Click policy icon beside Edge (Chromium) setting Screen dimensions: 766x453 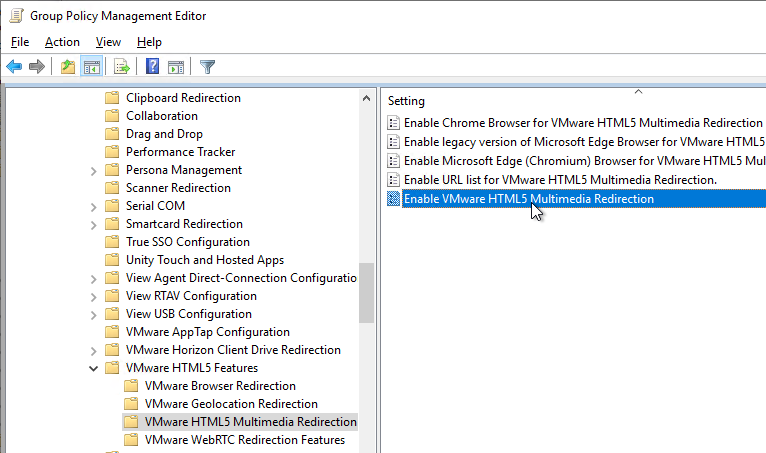tap(393, 161)
